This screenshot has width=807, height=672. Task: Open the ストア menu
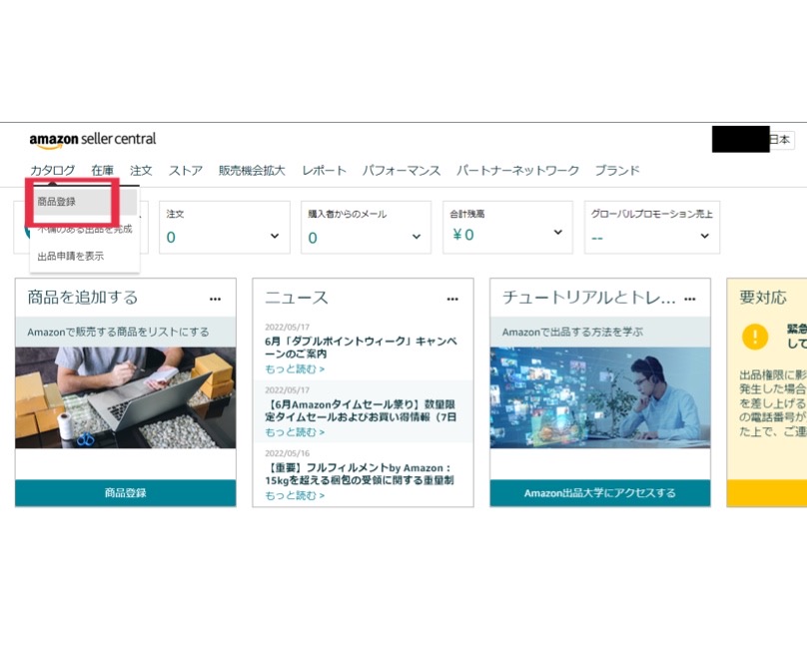[186, 171]
